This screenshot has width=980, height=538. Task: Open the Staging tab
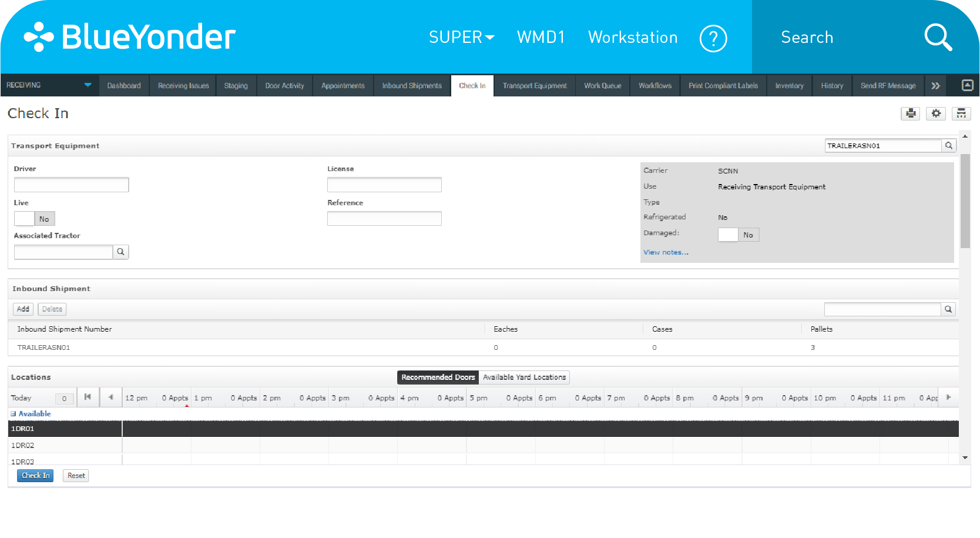(236, 86)
